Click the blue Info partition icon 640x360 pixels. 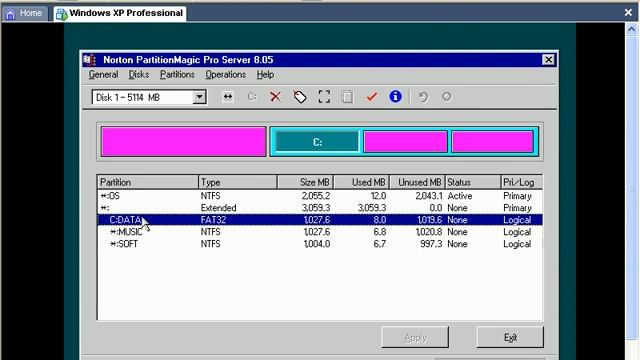395,97
